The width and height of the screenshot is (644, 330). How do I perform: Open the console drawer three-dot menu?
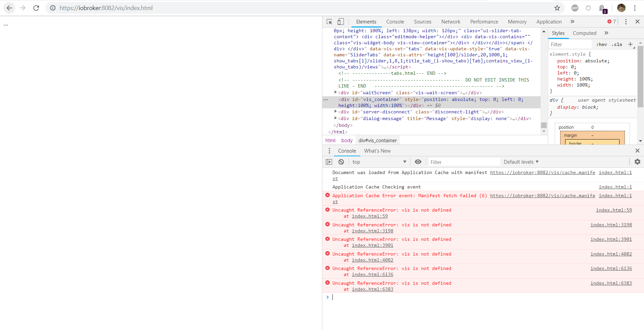click(329, 151)
